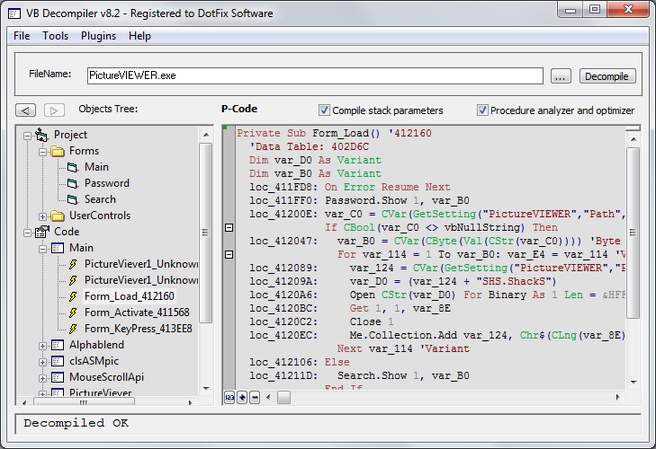Screen dimensions: 656x449
Task: Expand the UserControls folder node
Action: click(x=43, y=217)
